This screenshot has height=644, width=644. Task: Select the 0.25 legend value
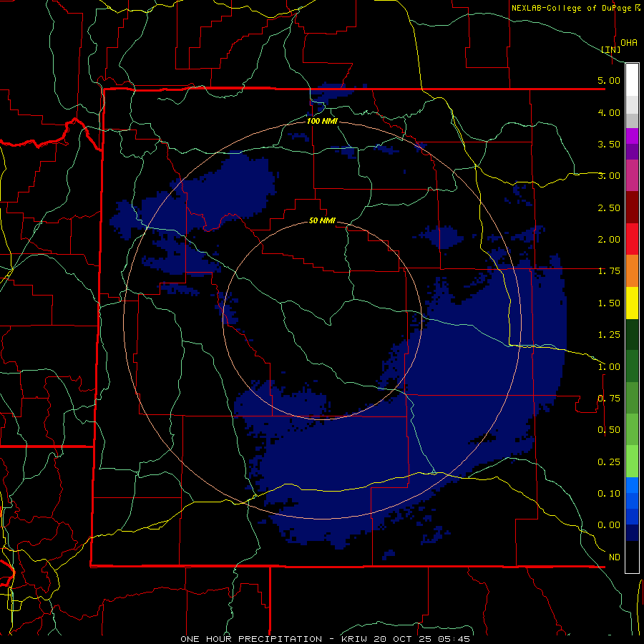click(x=609, y=462)
